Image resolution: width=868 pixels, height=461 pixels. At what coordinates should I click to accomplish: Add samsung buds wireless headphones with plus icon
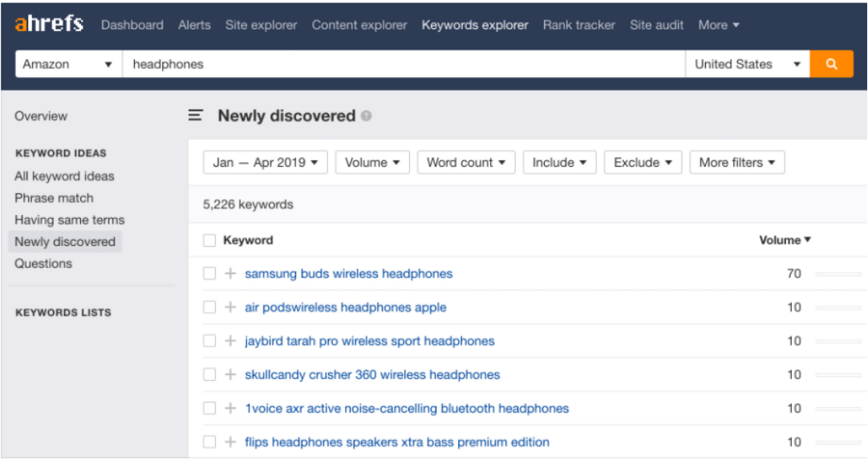[x=230, y=273]
